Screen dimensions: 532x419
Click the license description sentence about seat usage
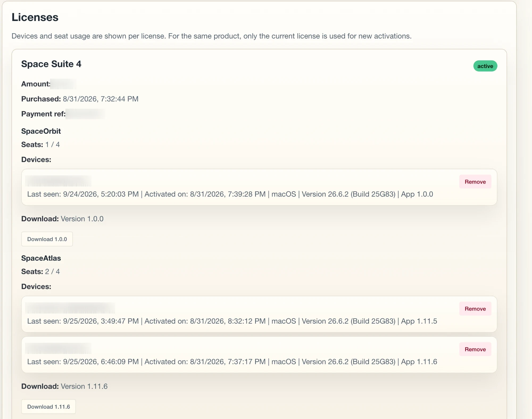[211, 36]
